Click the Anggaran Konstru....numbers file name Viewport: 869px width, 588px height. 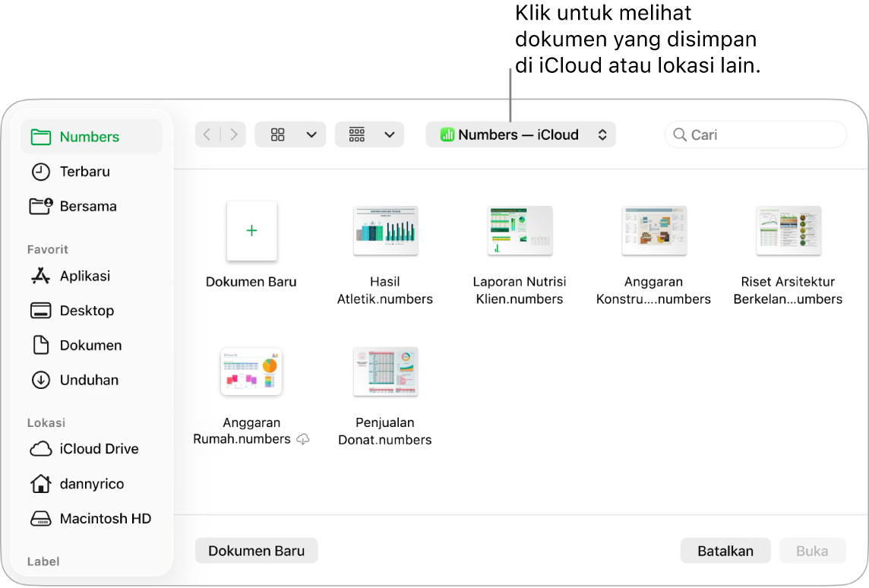pyautogui.click(x=653, y=290)
